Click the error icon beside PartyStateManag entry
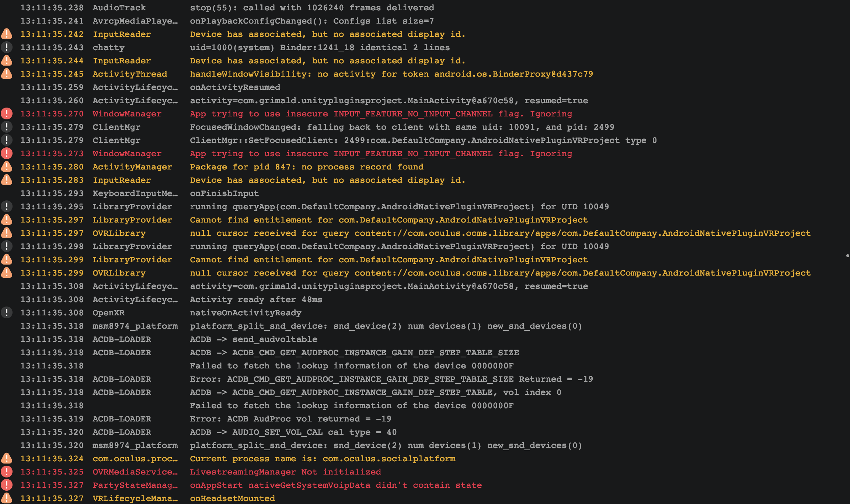This screenshot has width=850, height=504. (x=6, y=485)
